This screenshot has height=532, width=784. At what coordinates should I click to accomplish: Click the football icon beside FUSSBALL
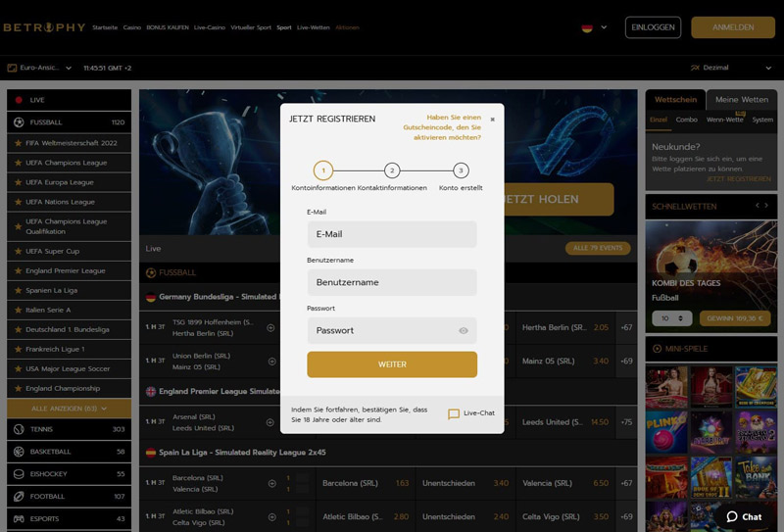[x=19, y=122]
